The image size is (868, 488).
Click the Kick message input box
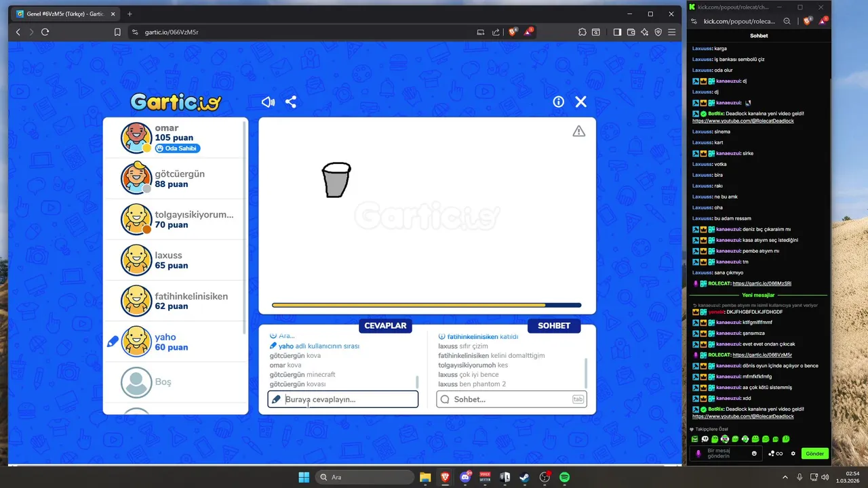click(726, 453)
